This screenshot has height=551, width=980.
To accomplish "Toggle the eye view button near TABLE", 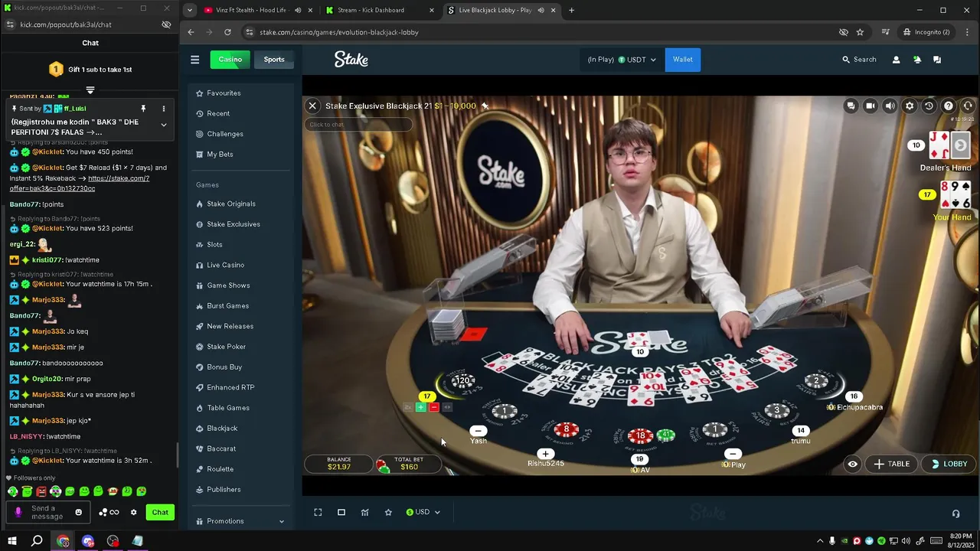I will click(x=852, y=464).
